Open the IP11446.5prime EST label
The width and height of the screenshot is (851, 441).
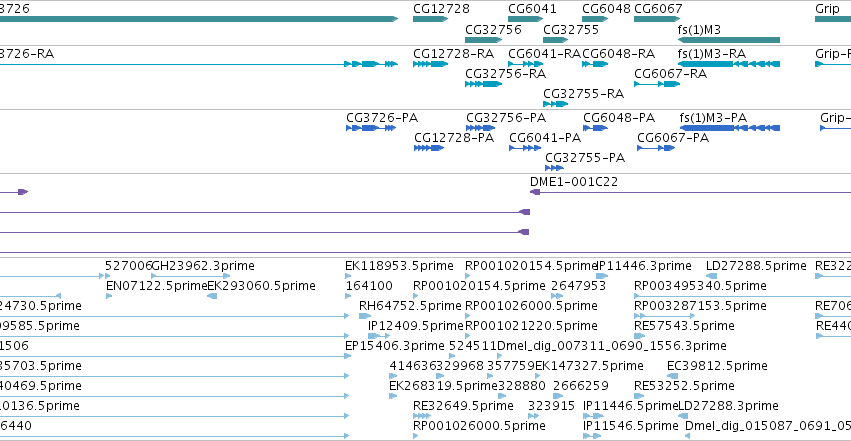point(631,406)
